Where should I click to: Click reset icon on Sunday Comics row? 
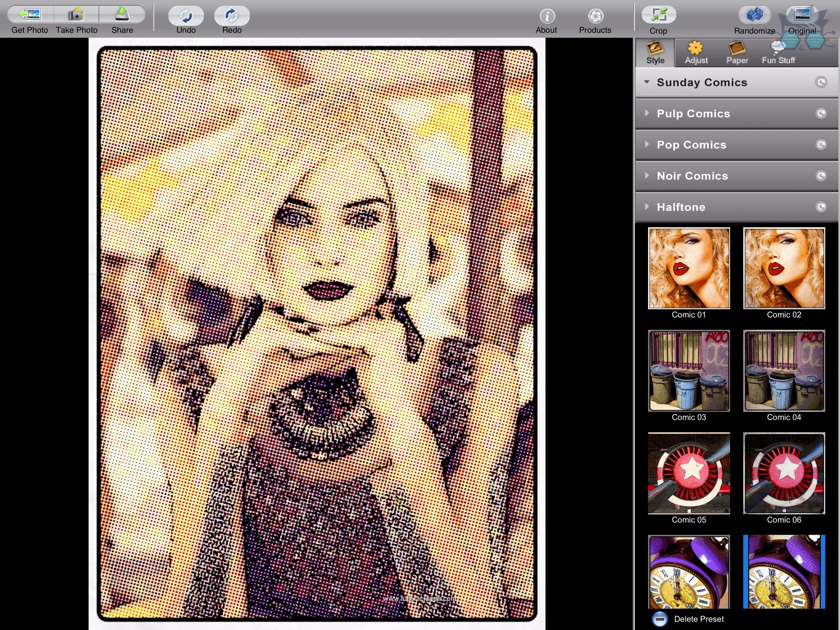821,82
